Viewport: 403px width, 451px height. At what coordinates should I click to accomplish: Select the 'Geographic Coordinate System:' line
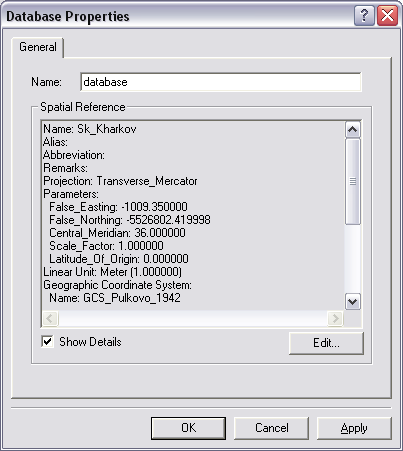coord(117,285)
